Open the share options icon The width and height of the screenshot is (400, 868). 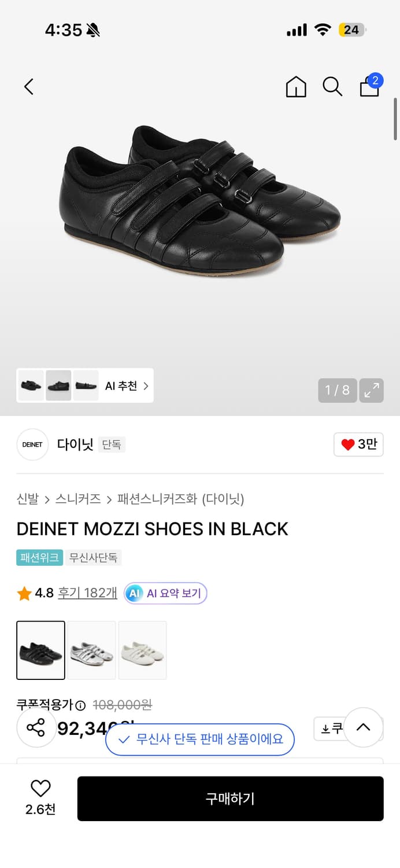36,728
